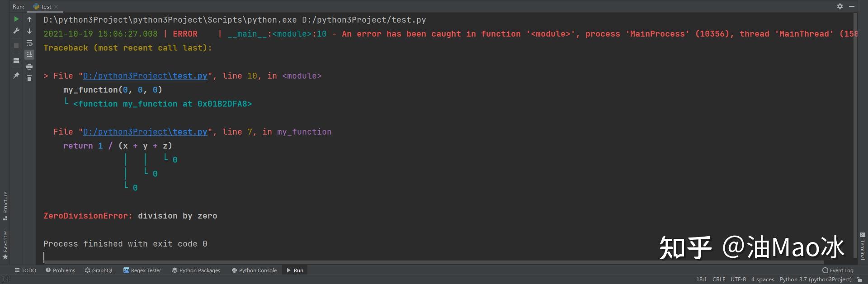The image size is (868, 284).
Task: Click Up the Stack Trace arrow
Action: coord(29,19)
